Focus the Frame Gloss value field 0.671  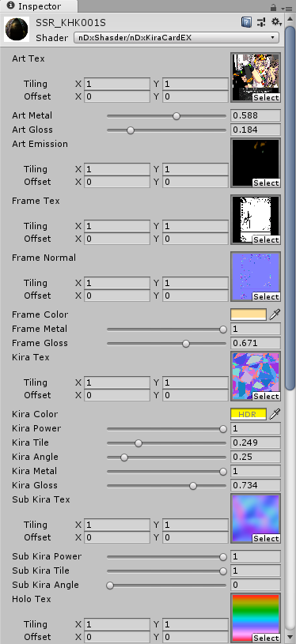click(256, 344)
